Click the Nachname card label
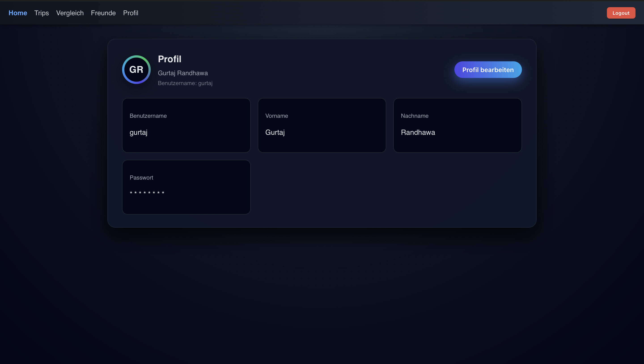Screen dimensions: 644x364 pyautogui.click(x=415, y=116)
